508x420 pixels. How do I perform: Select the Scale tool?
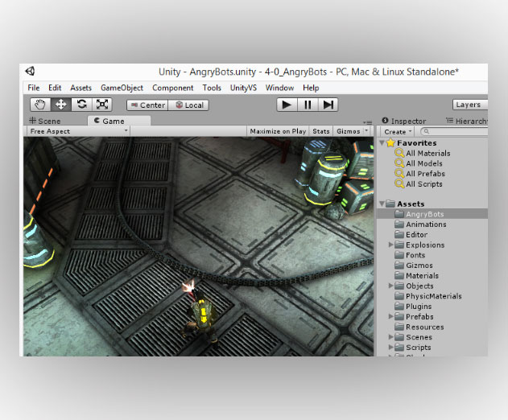tap(102, 105)
